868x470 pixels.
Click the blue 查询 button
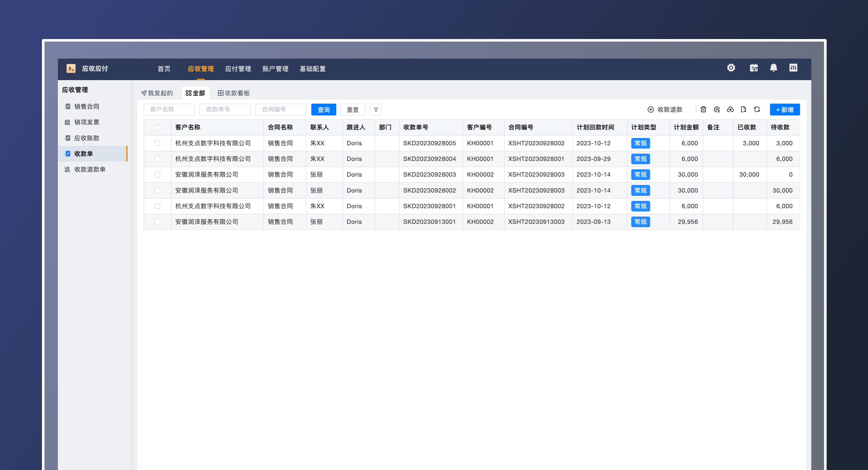tap(323, 110)
